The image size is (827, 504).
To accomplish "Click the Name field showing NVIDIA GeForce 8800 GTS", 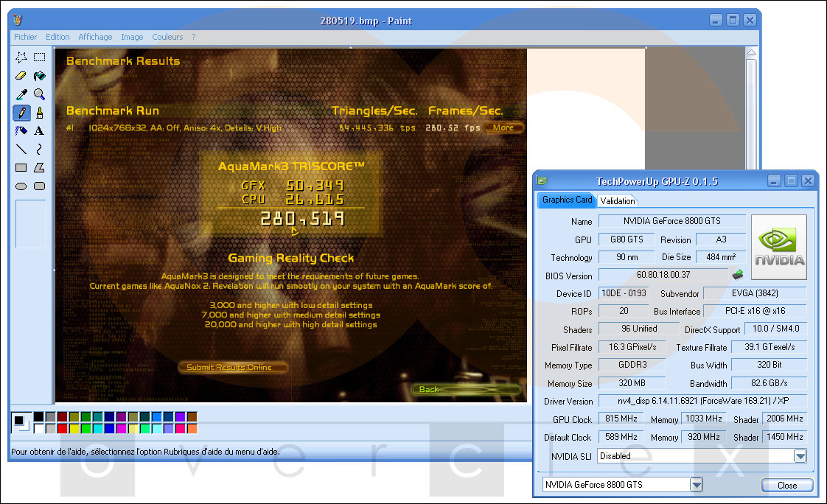I will pyautogui.click(x=672, y=221).
